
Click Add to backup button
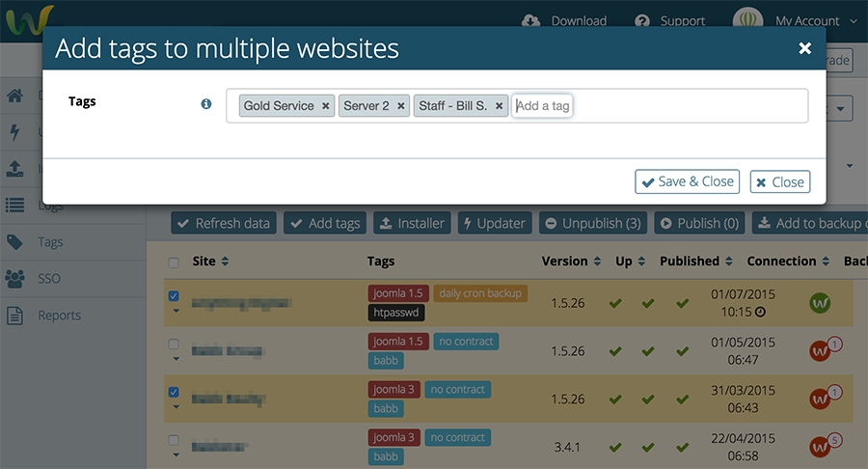[810, 223]
